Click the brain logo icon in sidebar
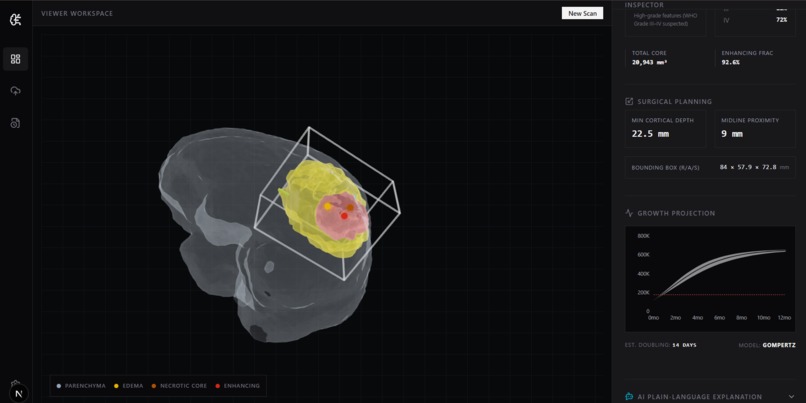Image resolution: width=806 pixels, height=403 pixels. (15, 20)
